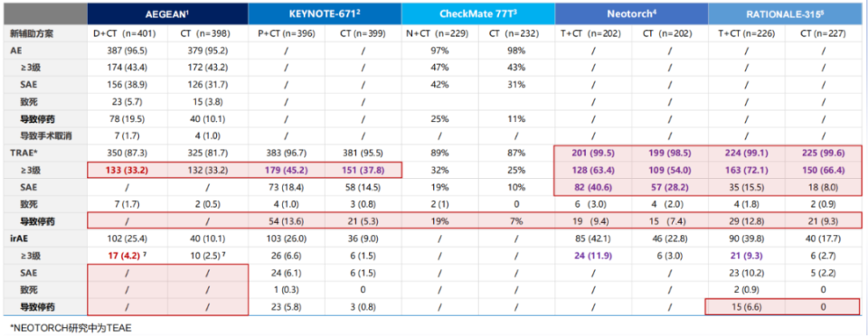
Task: Select the purple 179 (45.2) cell
Action: [x=288, y=170]
